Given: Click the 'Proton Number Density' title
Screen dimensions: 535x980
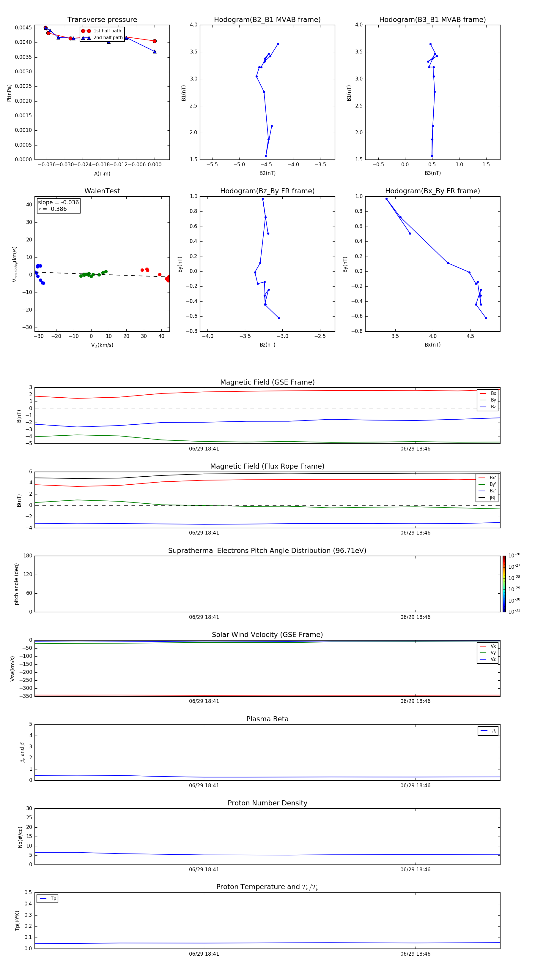Looking at the screenshot, I should pos(267,803).
